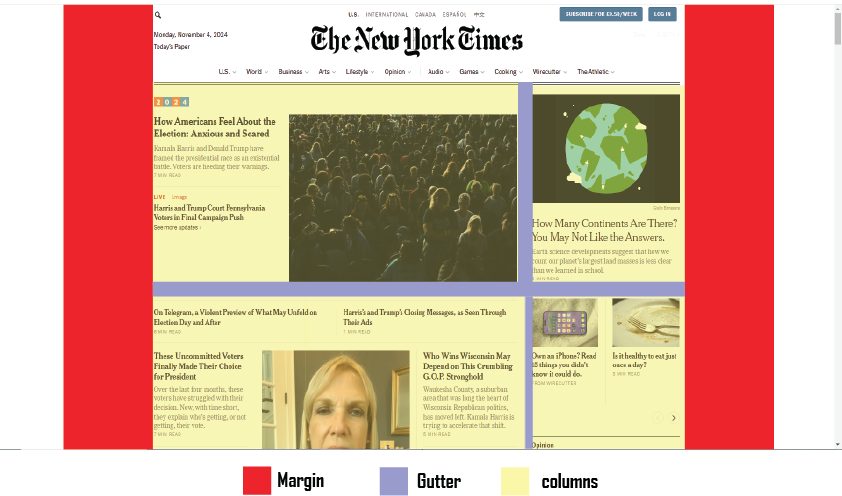Select the Español edition
This screenshot has width=842, height=496.
(455, 15)
